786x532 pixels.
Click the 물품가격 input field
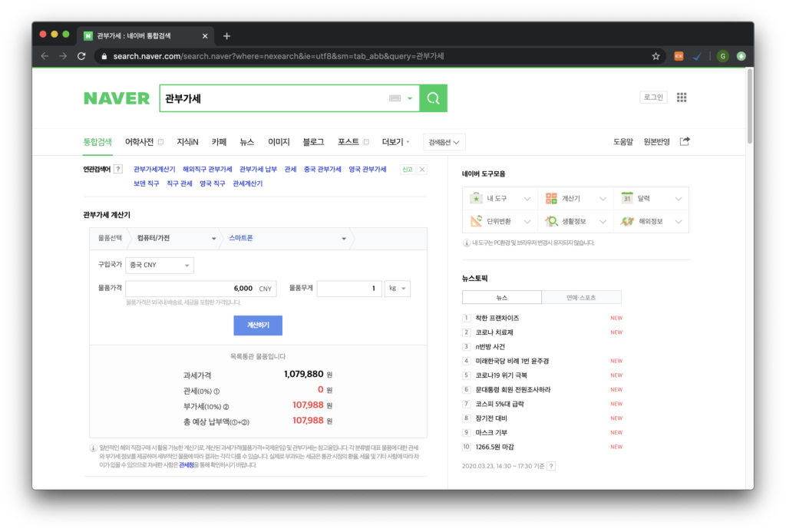[x=201, y=289]
